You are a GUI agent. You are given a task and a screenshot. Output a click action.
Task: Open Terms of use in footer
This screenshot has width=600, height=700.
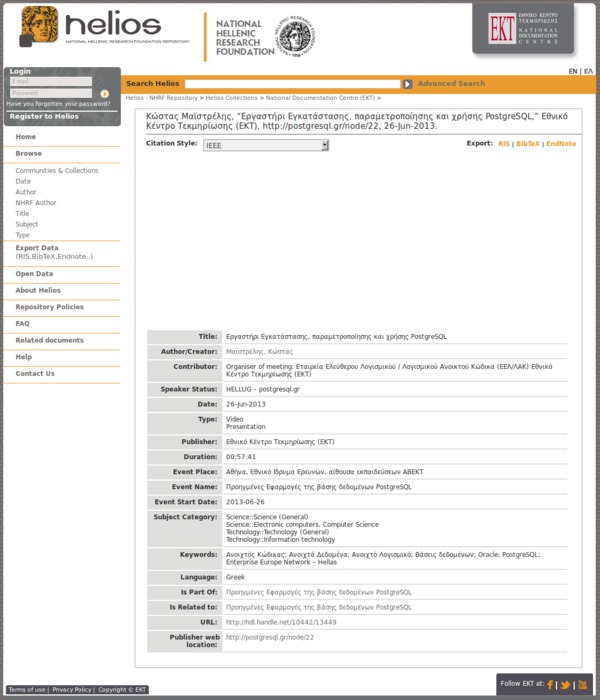[27, 690]
